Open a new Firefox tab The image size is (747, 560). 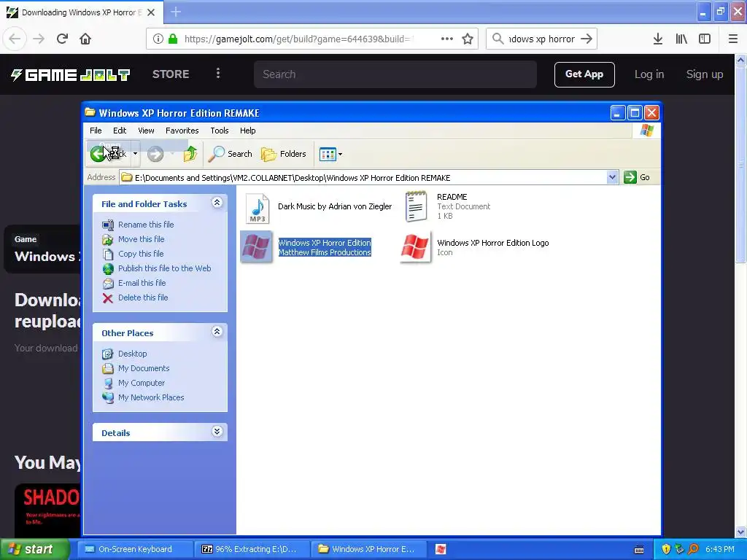tap(176, 12)
